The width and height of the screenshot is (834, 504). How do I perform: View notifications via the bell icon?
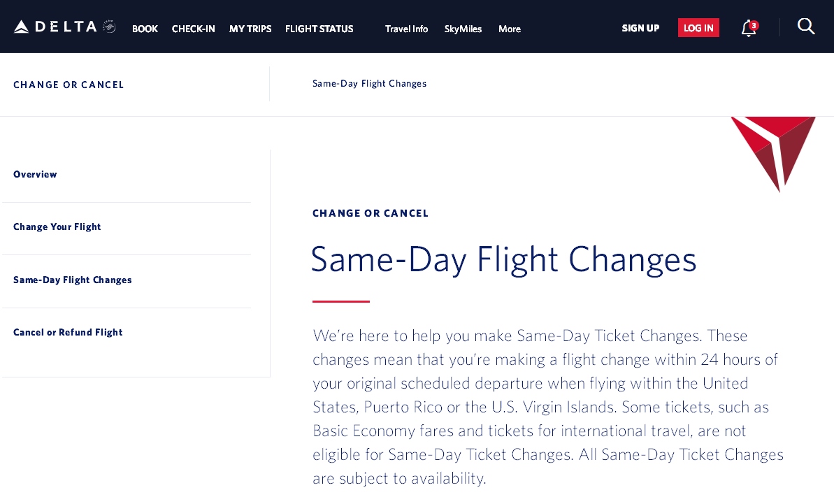coord(747,29)
